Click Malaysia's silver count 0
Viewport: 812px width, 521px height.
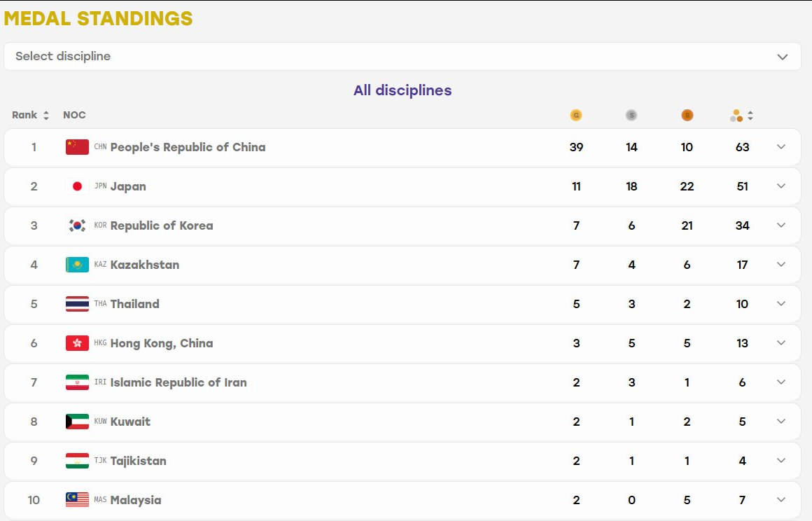tap(632, 500)
